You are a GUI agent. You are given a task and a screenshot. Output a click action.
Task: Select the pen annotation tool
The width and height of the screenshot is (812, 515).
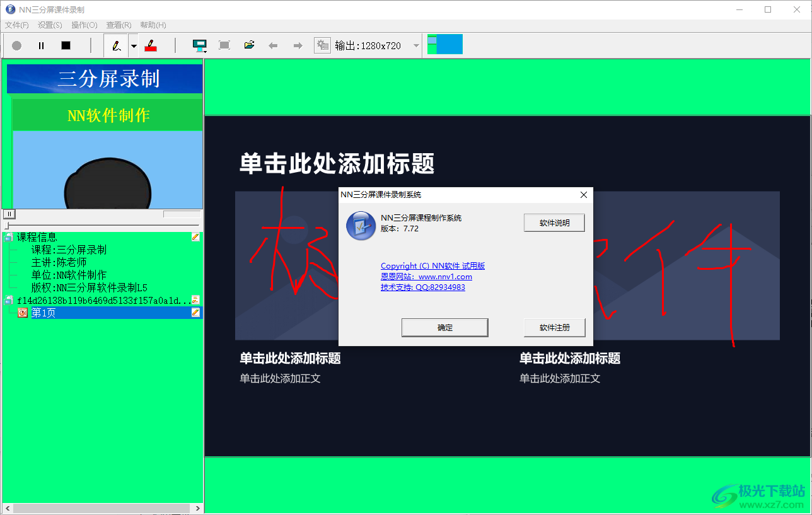[117, 45]
